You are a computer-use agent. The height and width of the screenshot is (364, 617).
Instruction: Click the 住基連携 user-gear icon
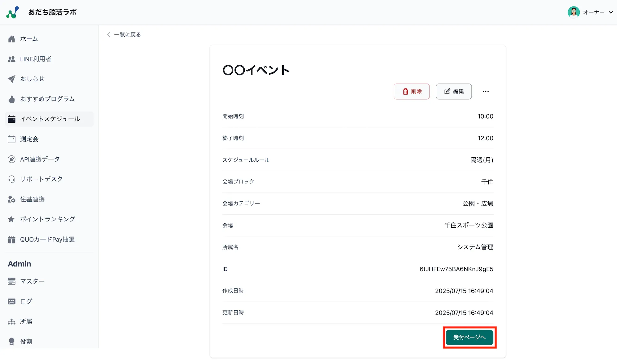(x=11, y=199)
